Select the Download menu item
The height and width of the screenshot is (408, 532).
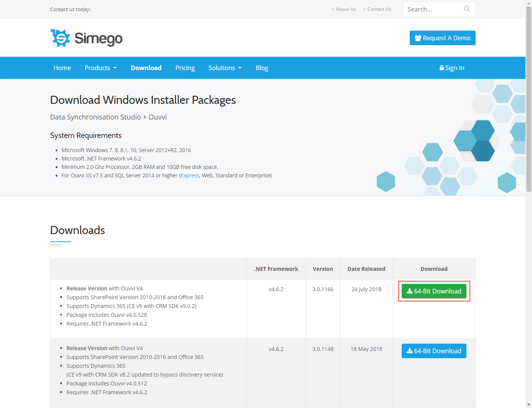click(146, 68)
